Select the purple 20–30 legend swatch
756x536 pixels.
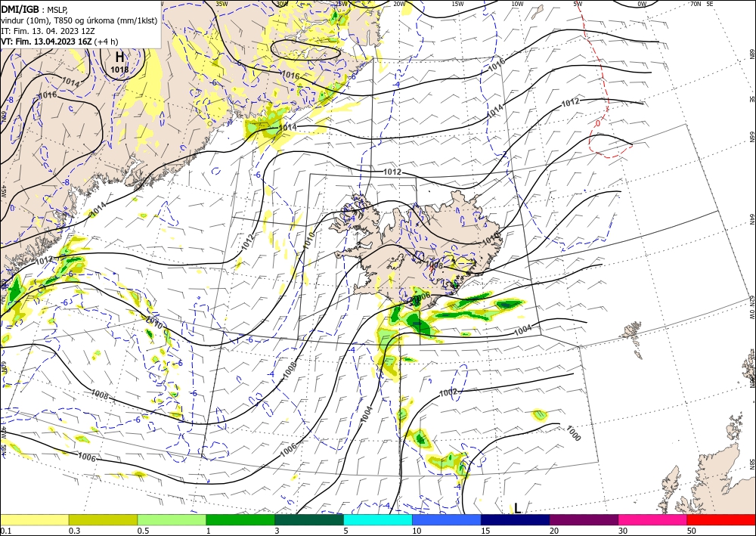tap(584, 519)
